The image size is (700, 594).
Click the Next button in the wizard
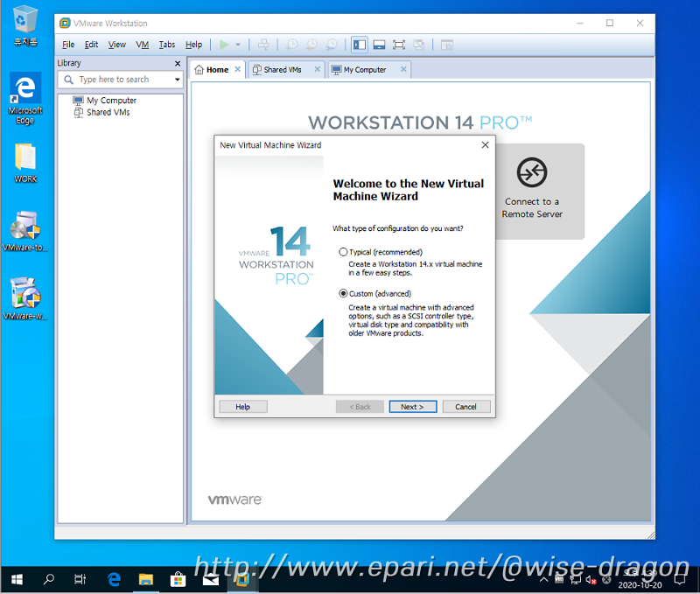point(412,407)
